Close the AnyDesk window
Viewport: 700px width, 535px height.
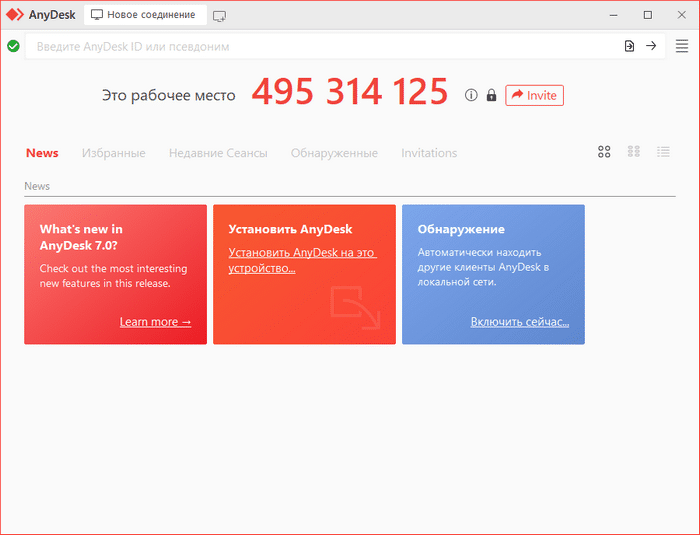coord(682,15)
